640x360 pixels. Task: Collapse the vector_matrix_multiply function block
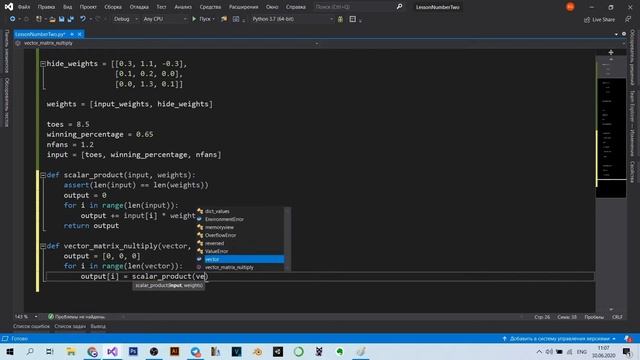pos(43,246)
